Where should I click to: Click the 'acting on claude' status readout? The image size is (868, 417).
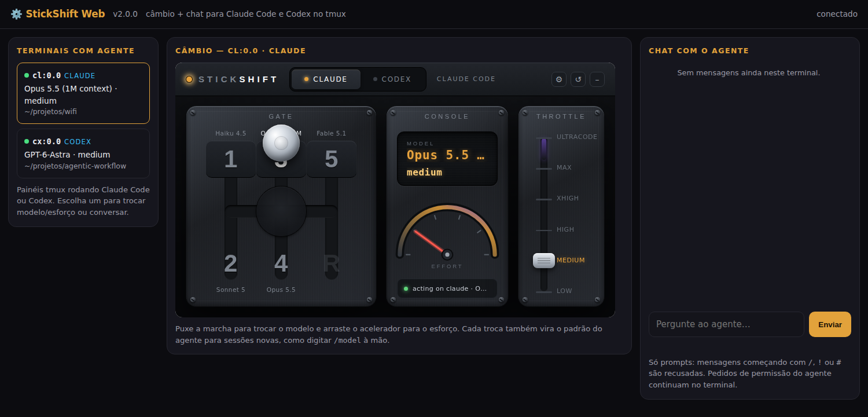447,288
